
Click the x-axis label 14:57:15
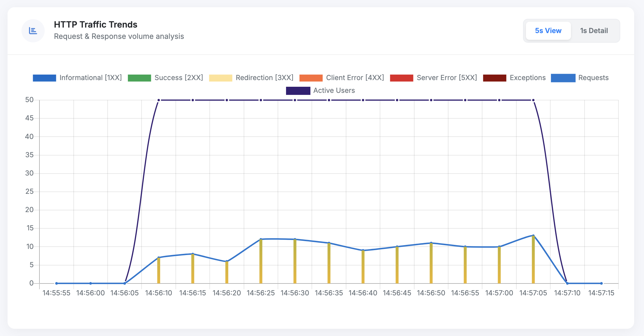click(601, 293)
